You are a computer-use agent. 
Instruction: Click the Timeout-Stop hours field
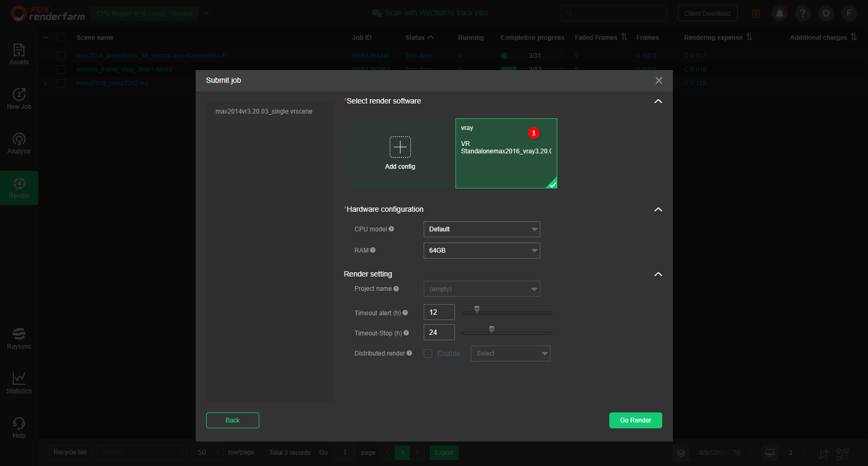coord(439,332)
